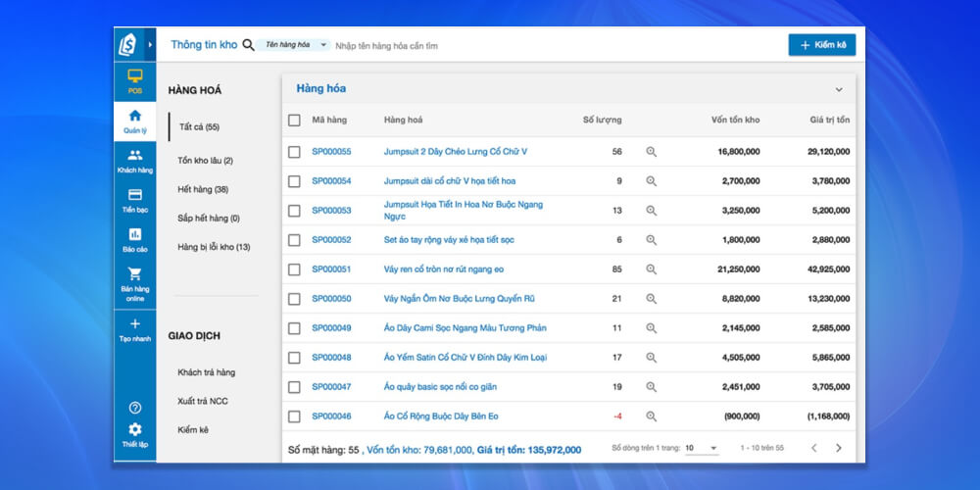Select the Sắp hết hàng (0) filter
This screenshot has width=980, height=490.
click(x=209, y=219)
